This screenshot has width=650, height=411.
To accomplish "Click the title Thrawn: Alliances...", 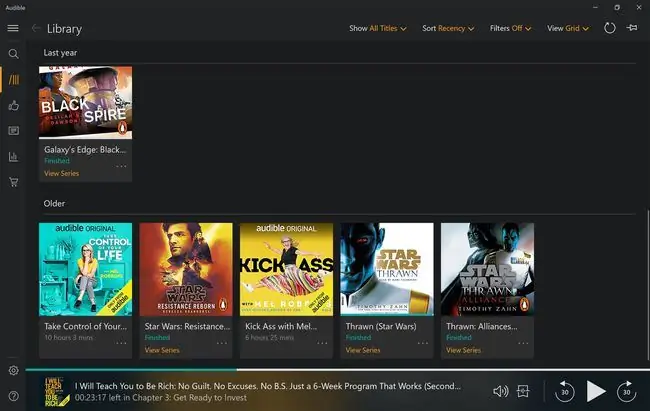I will point(482,326).
